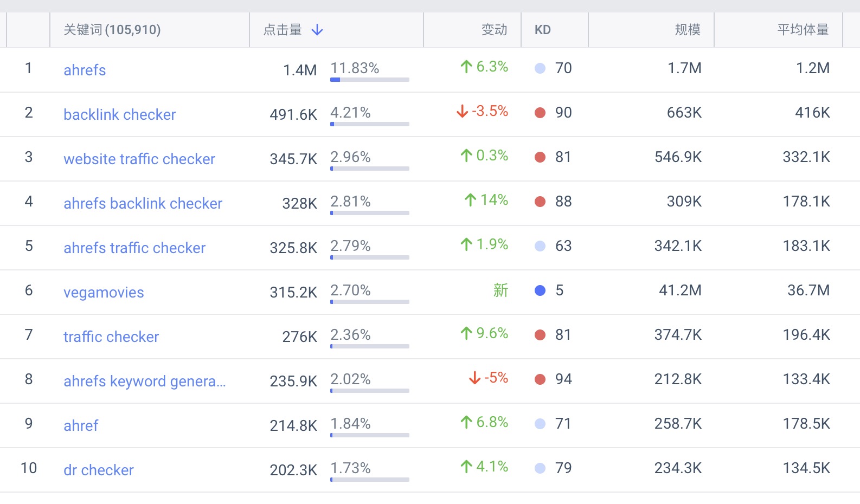Click the KD difficulty dot for ahrefs

pyautogui.click(x=540, y=68)
